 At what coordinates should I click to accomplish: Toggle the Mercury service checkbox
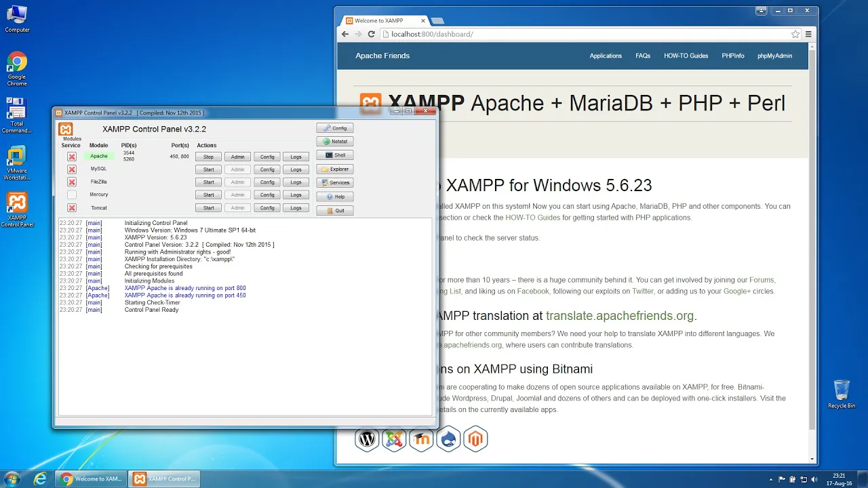pyautogui.click(x=71, y=195)
